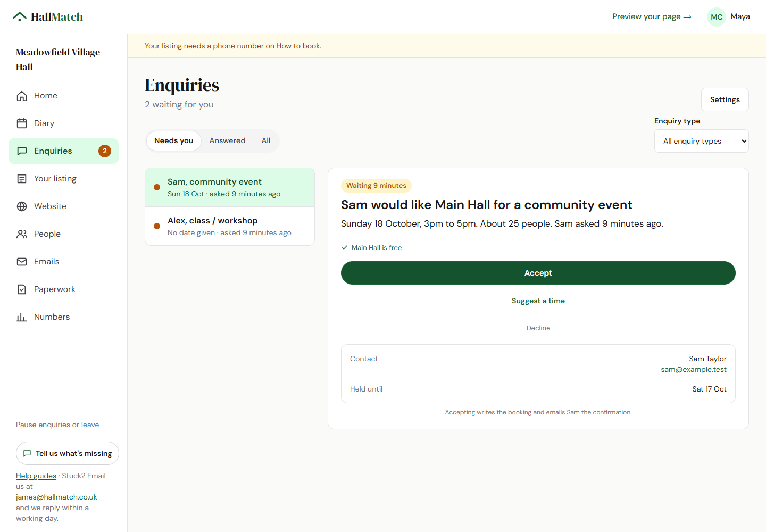
Task: Click the Settings button
Action: (725, 99)
